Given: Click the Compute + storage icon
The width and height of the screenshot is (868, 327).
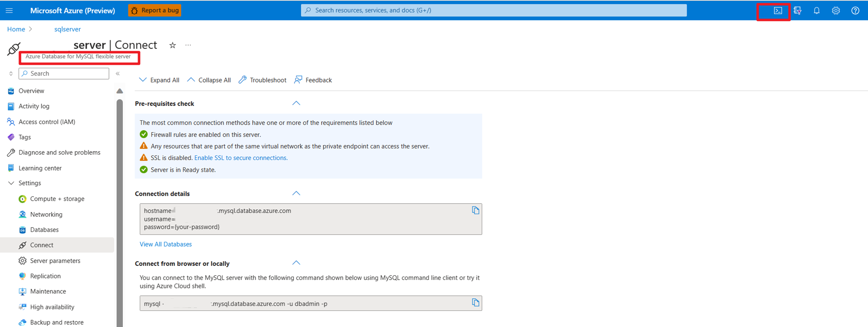Looking at the screenshot, I should click(23, 199).
